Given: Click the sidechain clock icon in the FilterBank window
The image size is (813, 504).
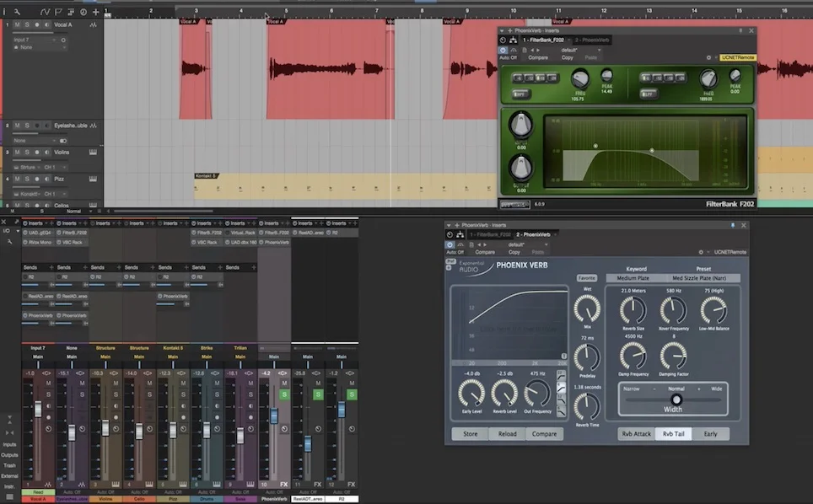Looking at the screenshot, I should [x=503, y=40].
